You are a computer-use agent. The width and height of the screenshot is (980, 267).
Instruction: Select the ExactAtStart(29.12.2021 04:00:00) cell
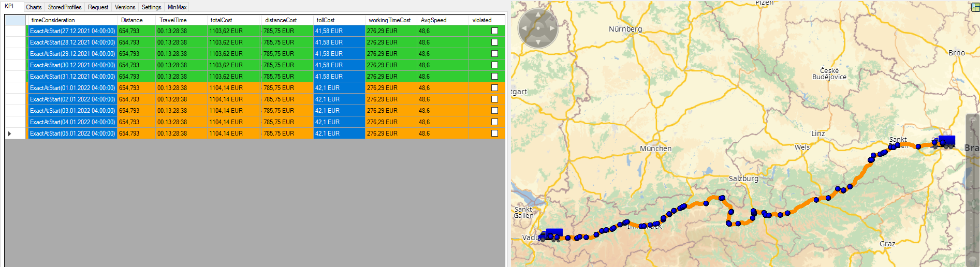click(x=72, y=54)
